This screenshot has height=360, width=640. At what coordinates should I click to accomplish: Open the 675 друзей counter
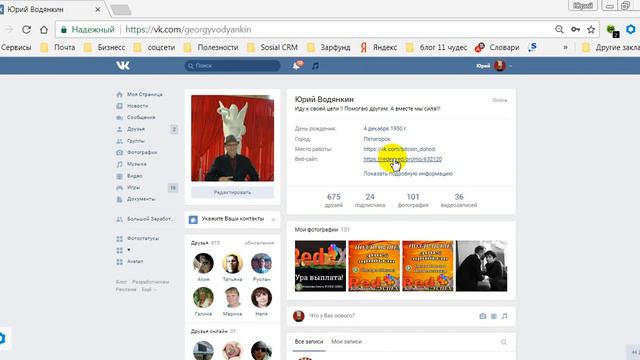click(333, 200)
